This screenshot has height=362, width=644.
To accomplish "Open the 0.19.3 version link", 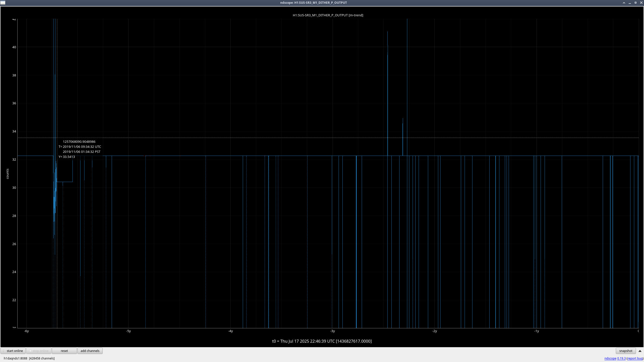I will [x=621, y=358].
